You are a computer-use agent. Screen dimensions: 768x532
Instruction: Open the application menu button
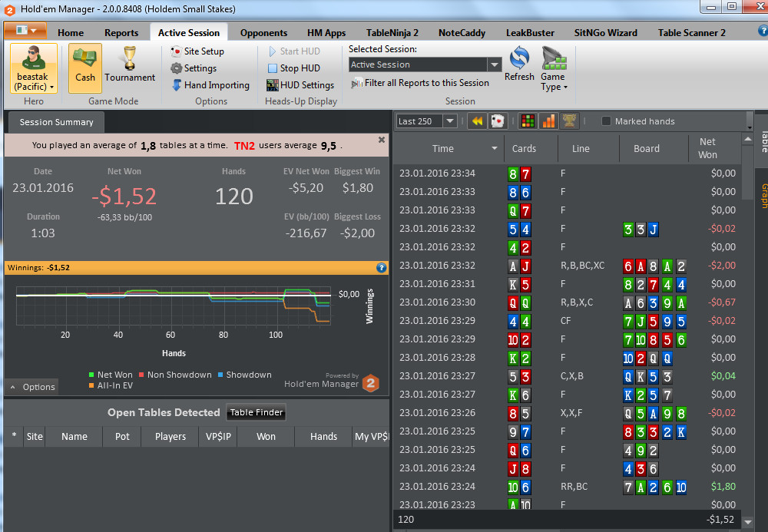pos(25,31)
